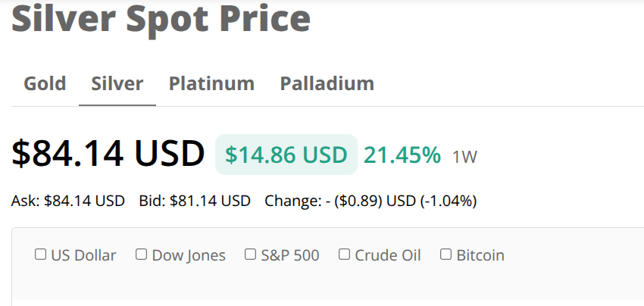Click the Bid price of $81.14 USD

[x=210, y=201]
